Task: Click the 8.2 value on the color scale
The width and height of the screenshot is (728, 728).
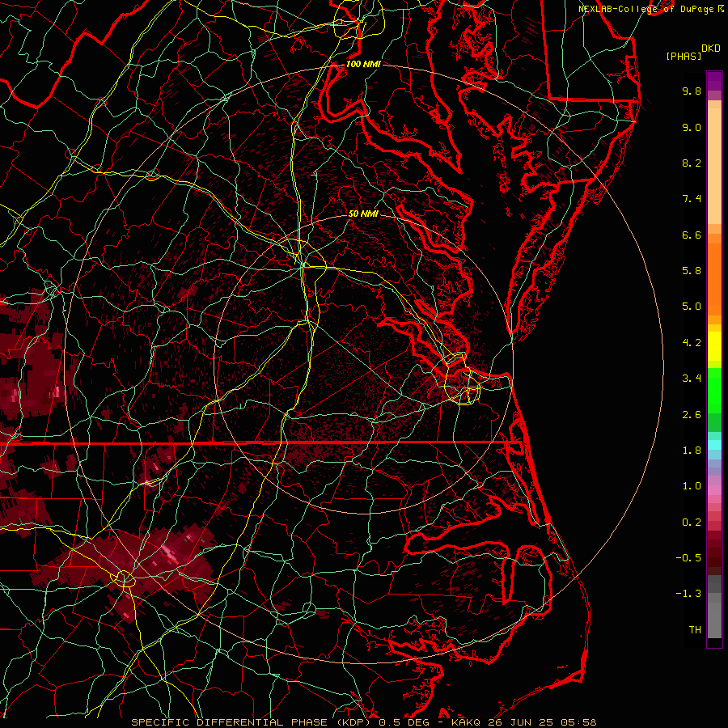Action: 692,163
